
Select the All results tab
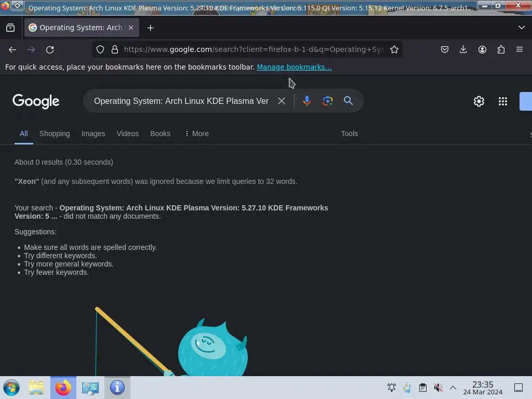pyautogui.click(x=24, y=134)
